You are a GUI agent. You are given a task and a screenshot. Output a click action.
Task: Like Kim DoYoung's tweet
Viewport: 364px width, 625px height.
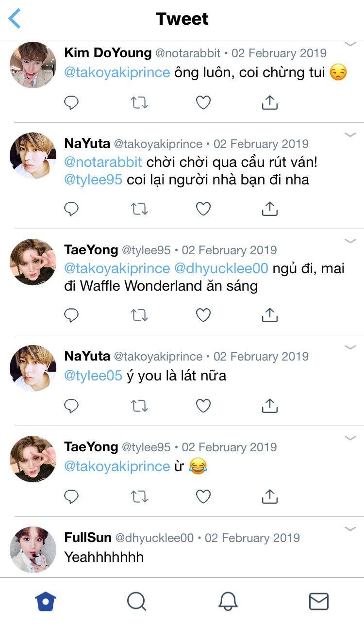point(203,102)
